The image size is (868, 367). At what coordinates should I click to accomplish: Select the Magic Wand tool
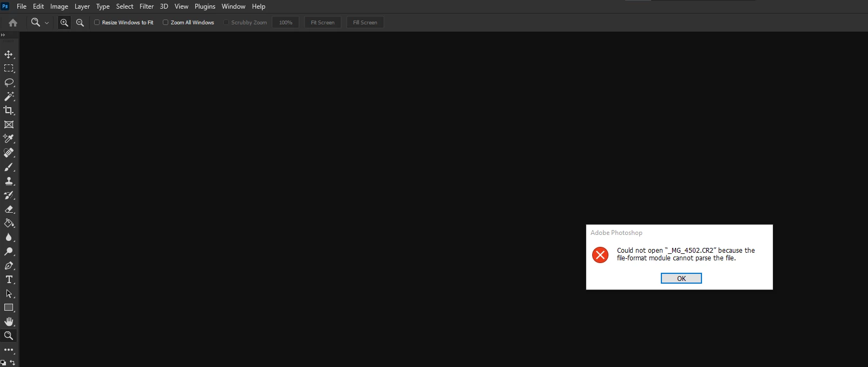click(x=9, y=96)
